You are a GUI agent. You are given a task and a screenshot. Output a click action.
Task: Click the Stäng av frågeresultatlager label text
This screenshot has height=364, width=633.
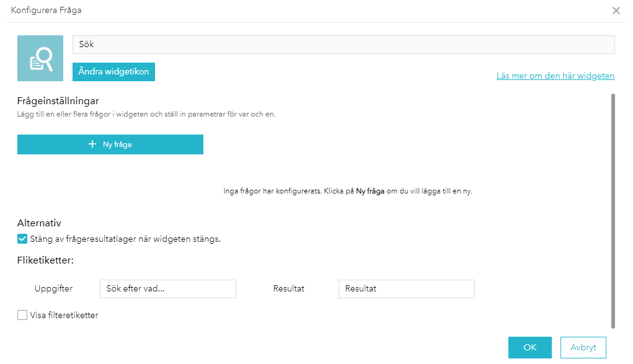click(125, 239)
